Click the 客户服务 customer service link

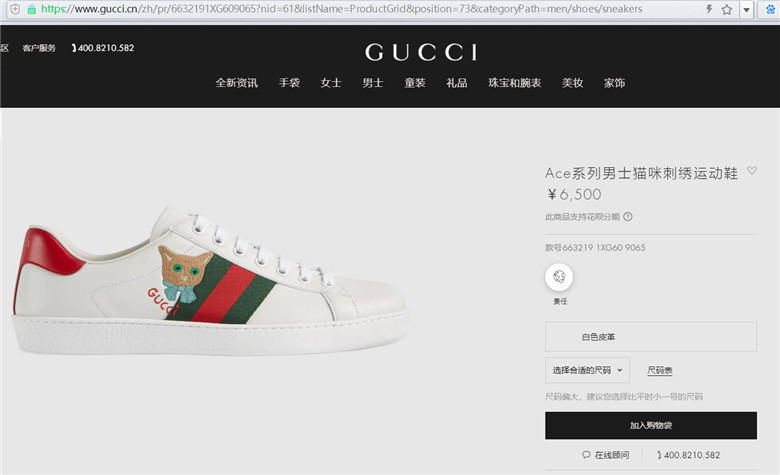point(39,48)
